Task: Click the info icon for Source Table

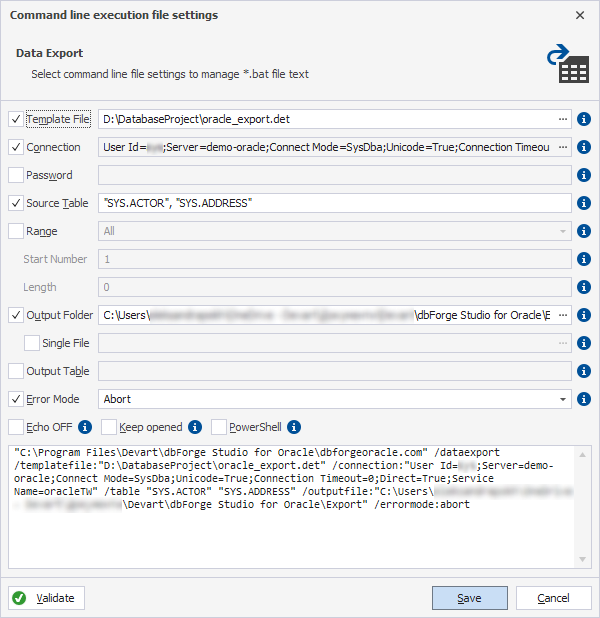Action: 583,203
